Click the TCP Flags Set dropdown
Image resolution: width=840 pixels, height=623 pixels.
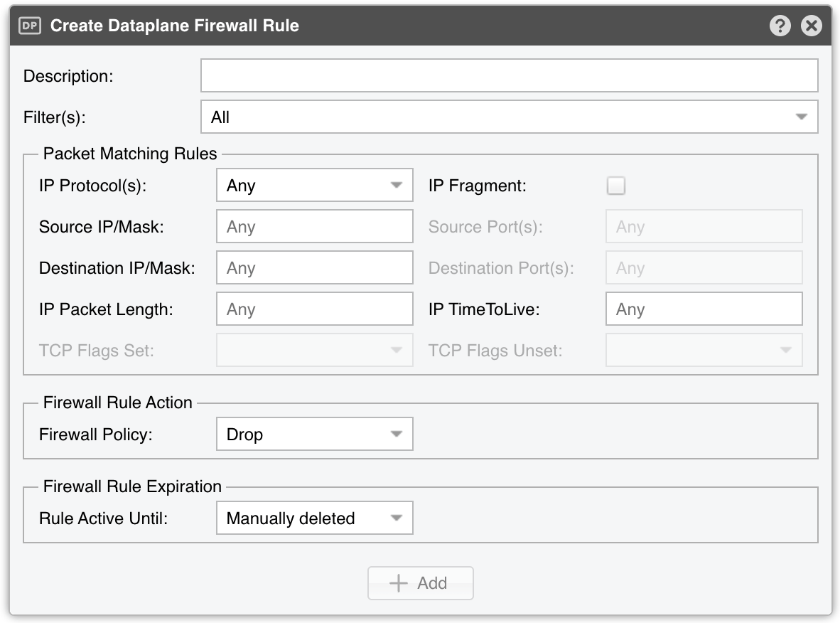pyautogui.click(x=314, y=350)
